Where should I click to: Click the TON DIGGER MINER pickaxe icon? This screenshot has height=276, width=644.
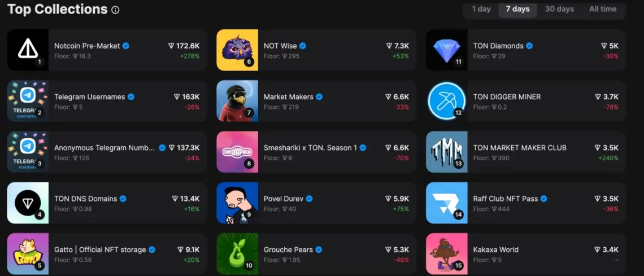tap(447, 101)
